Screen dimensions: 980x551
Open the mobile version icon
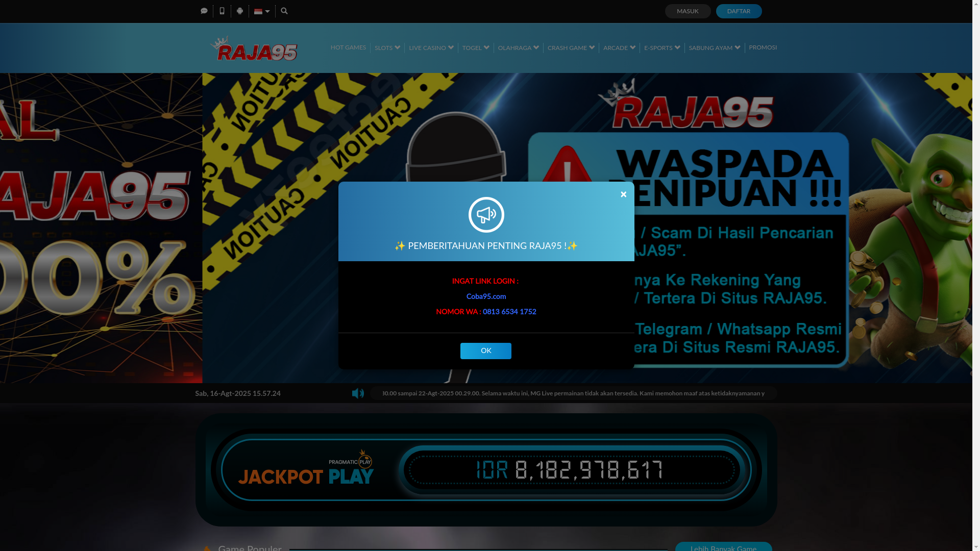click(222, 11)
